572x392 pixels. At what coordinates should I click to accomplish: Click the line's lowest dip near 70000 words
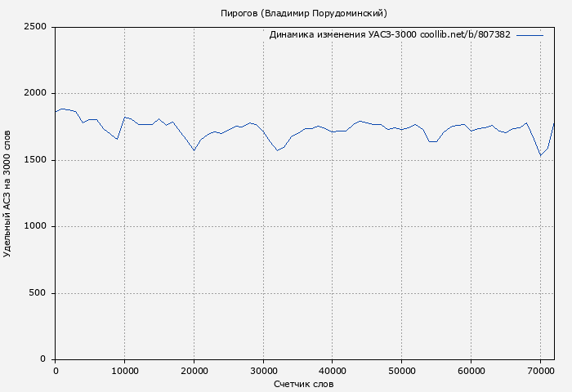tap(540, 155)
